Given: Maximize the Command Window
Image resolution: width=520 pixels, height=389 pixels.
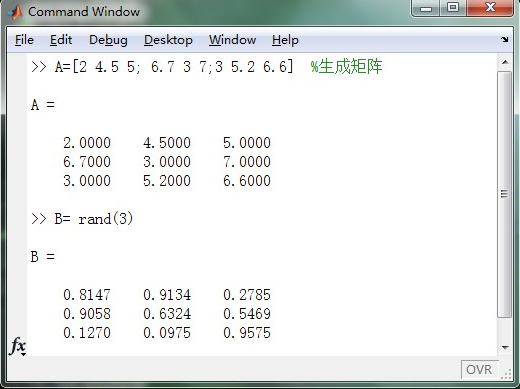Looking at the screenshot, I should click(x=452, y=8).
